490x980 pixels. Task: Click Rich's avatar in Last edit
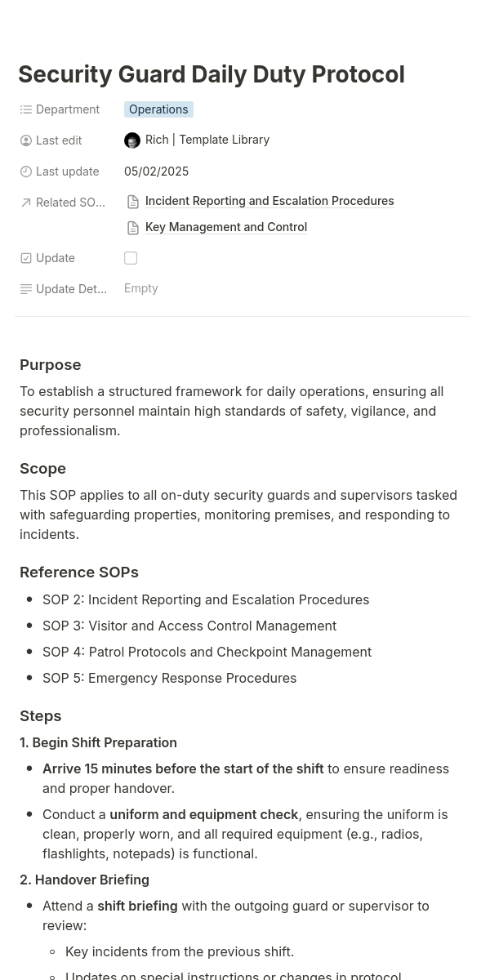132,140
